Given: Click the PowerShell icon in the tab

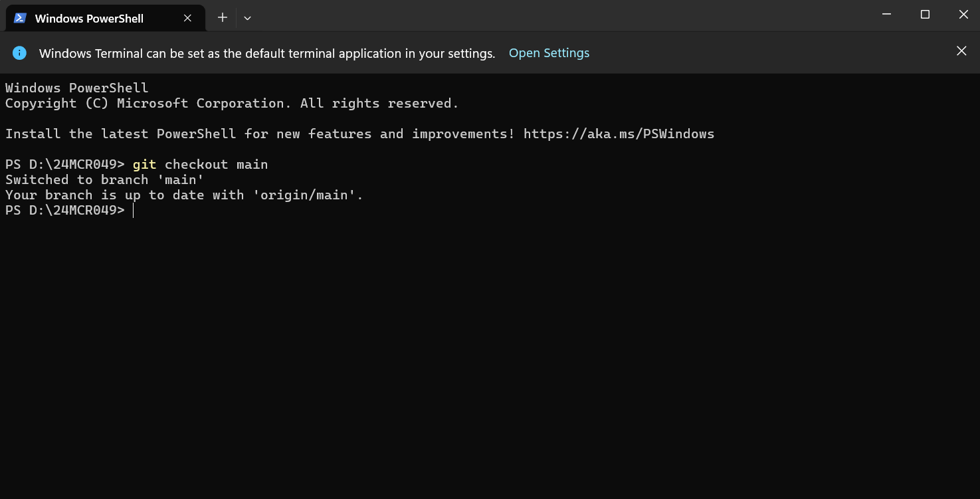Looking at the screenshot, I should 20,18.
